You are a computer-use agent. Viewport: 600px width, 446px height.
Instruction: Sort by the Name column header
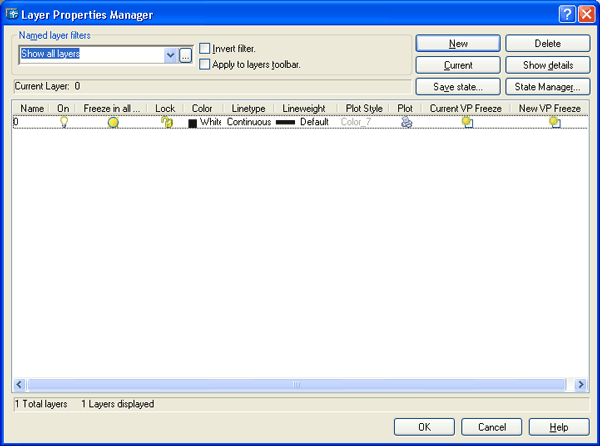coord(32,107)
